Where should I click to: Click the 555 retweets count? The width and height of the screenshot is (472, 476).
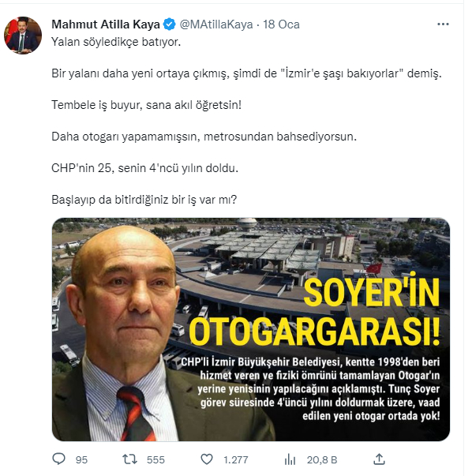(155, 460)
